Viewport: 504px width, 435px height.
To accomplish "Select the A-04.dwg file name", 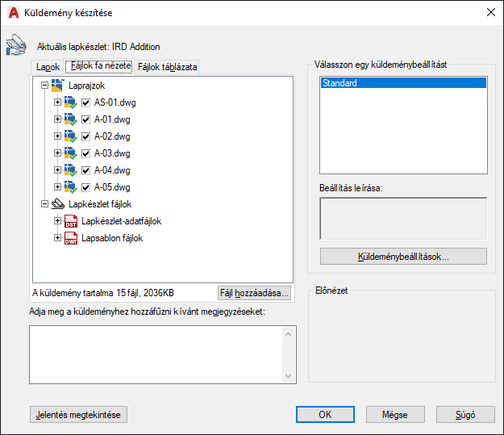I will [x=112, y=170].
